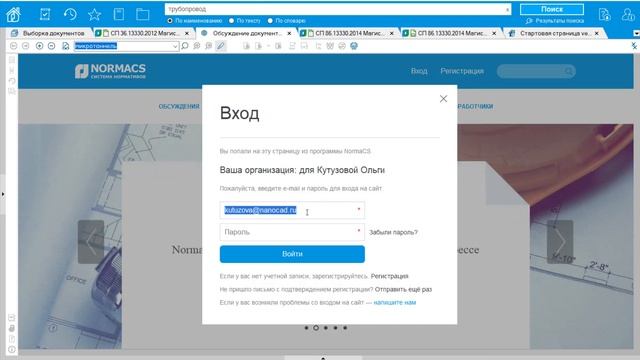Click the top icon in left sidebar
Screen dimensions: 640x360
click(x=11, y=60)
